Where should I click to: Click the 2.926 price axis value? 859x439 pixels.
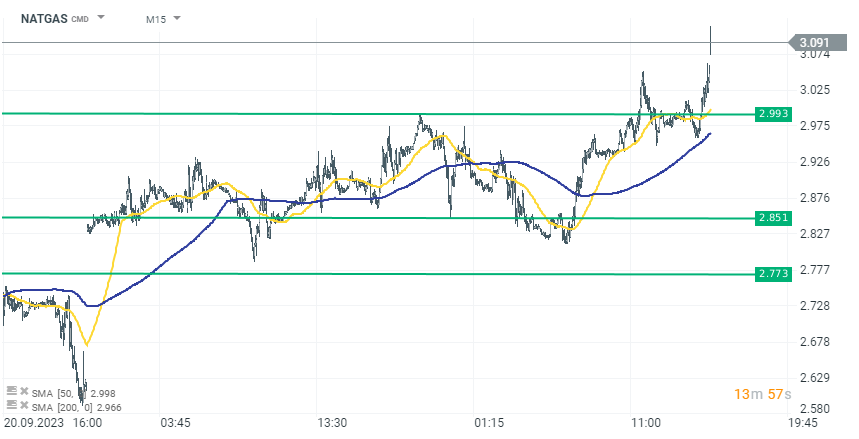tap(815, 162)
